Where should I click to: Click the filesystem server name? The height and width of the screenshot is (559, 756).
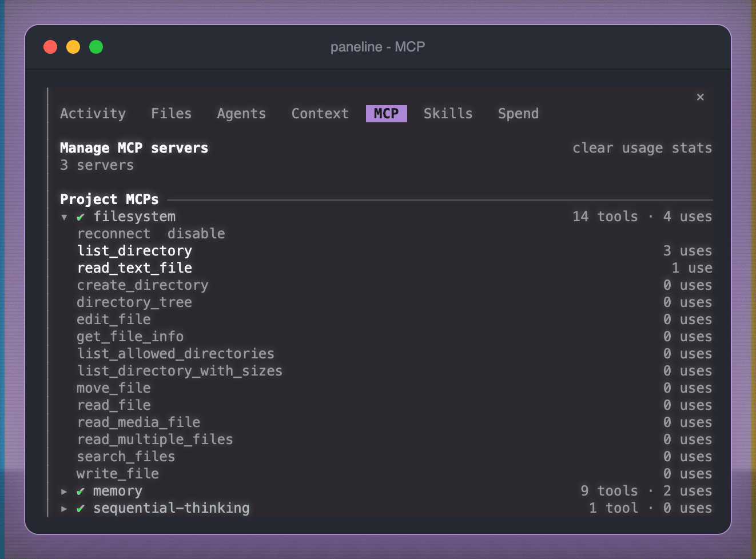[x=134, y=217]
